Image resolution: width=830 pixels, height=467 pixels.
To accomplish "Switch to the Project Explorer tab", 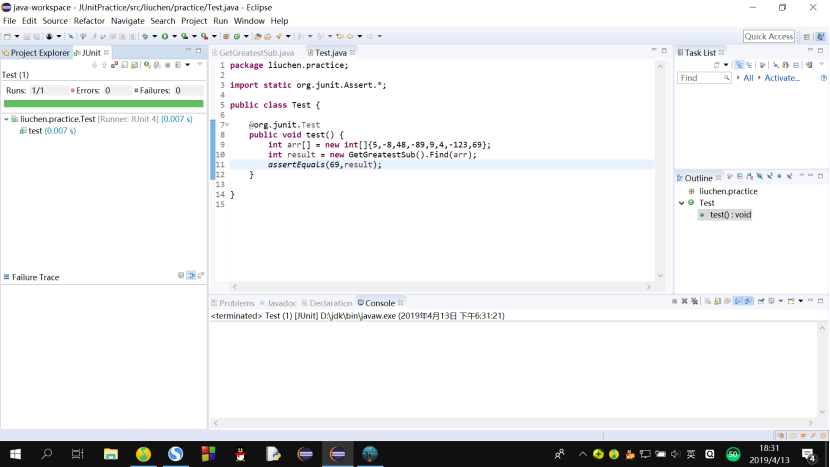I will click(36, 52).
